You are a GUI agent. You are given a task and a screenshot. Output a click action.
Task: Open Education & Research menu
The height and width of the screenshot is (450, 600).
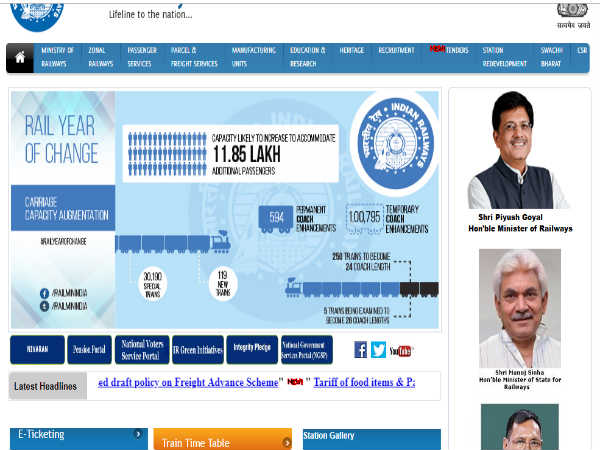click(x=308, y=57)
